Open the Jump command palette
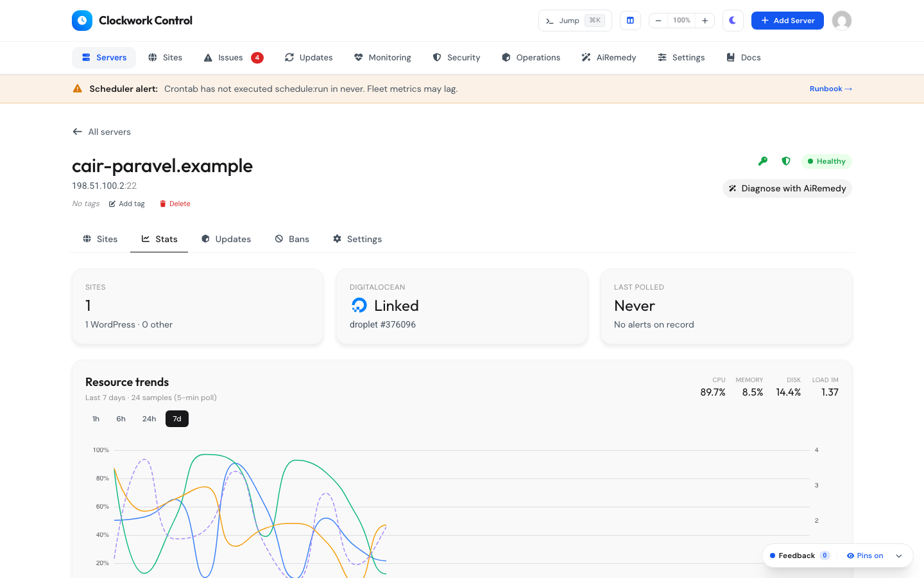Image resolution: width=924 pixels, height=578 pixels. tap(575, 21)
